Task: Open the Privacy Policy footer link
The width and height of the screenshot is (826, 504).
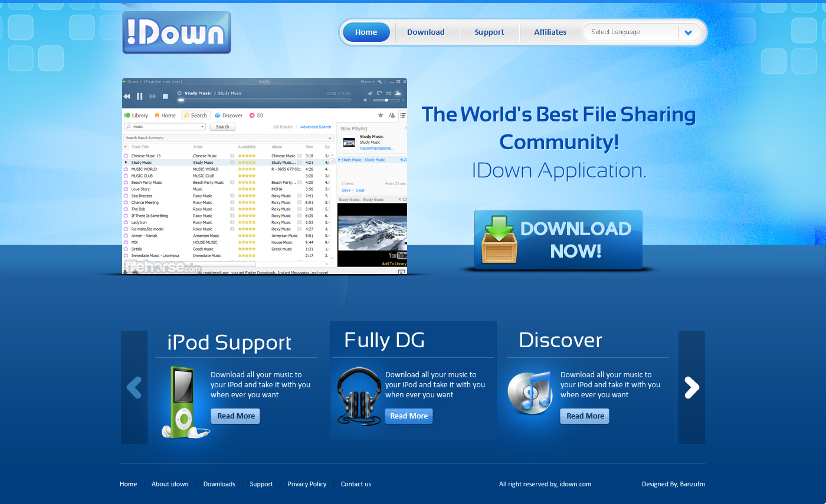Action: [x=307, y=485]
